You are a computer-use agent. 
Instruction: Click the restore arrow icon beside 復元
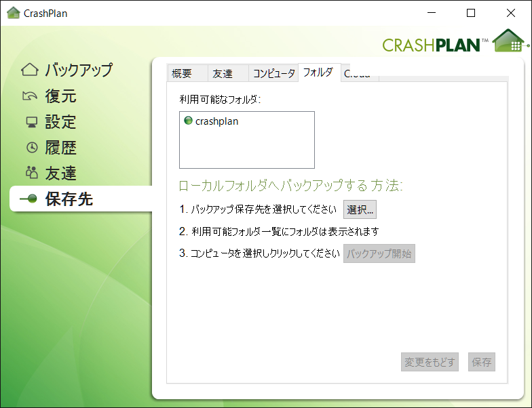30,96
